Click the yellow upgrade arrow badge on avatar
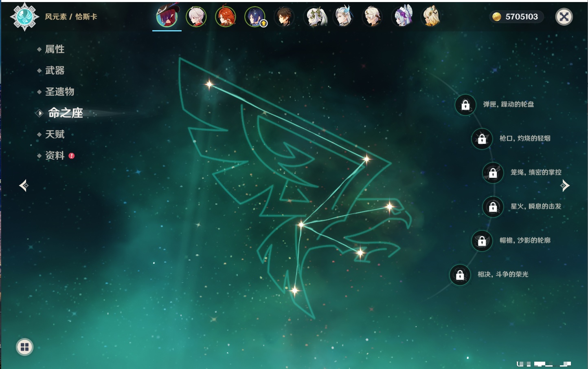The image size is (588, 369). click(x=263, y=24)
